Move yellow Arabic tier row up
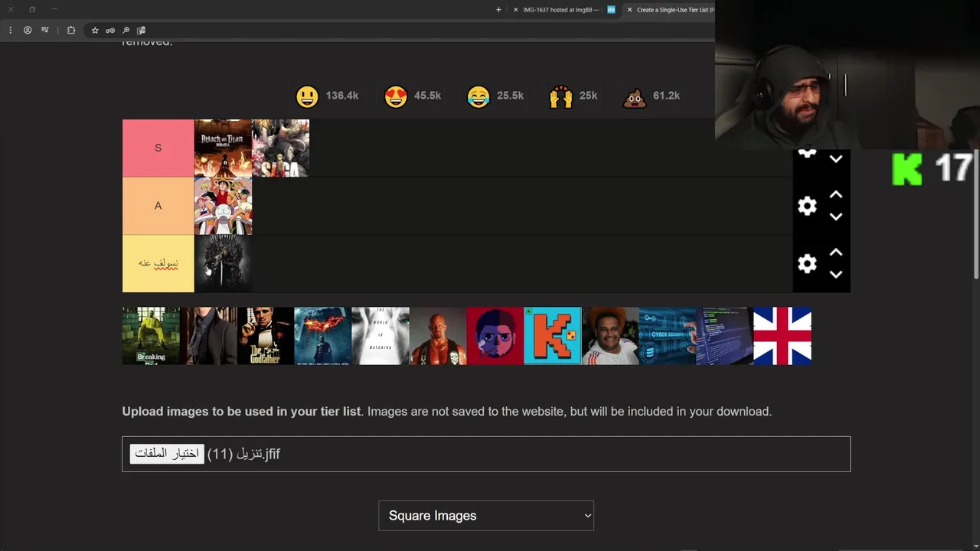This screenshot has height=551, width=980. [836, 253]
